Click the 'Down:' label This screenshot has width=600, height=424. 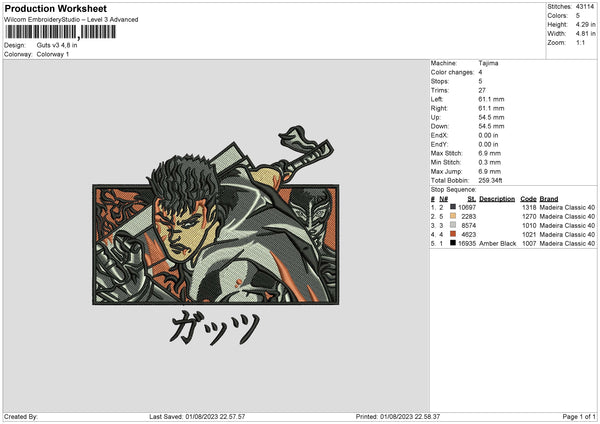click(439, 126)
